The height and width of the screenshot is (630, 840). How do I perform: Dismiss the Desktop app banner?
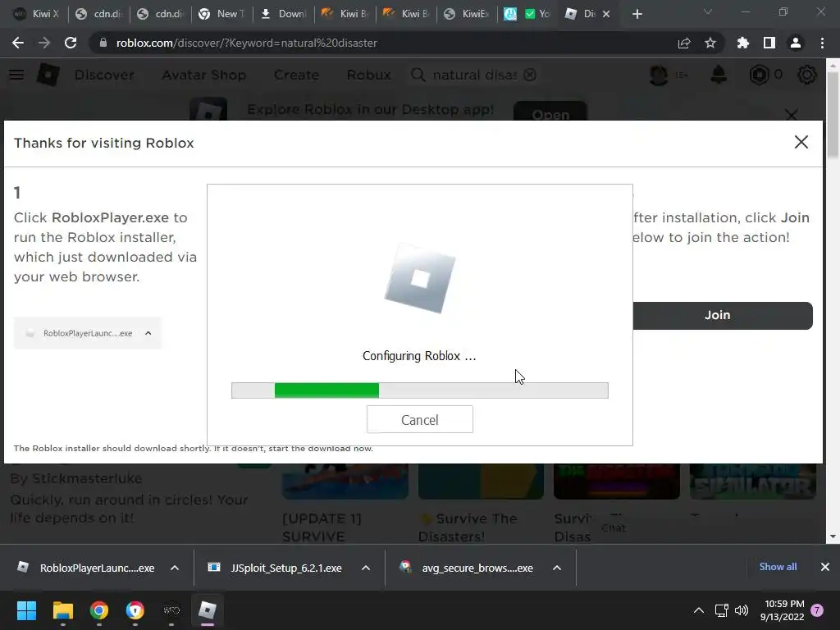pos(792,114)
